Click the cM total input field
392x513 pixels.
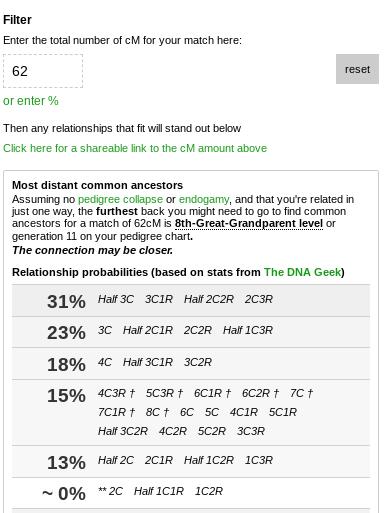tap(43, 71)
